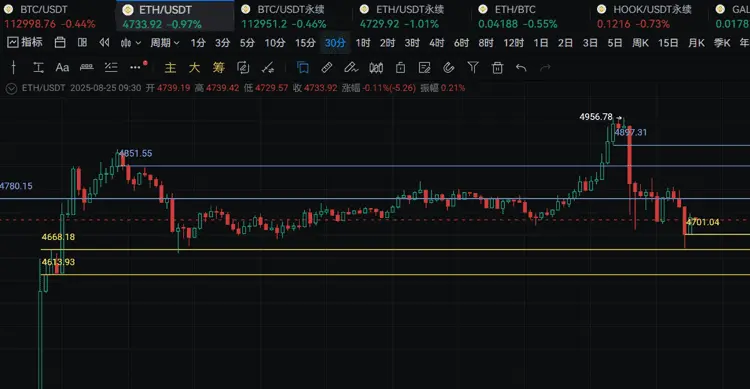Viewport: 750px width, 389px height.
Task: Open the 指标 indicators panel
Action: (25, 43)
